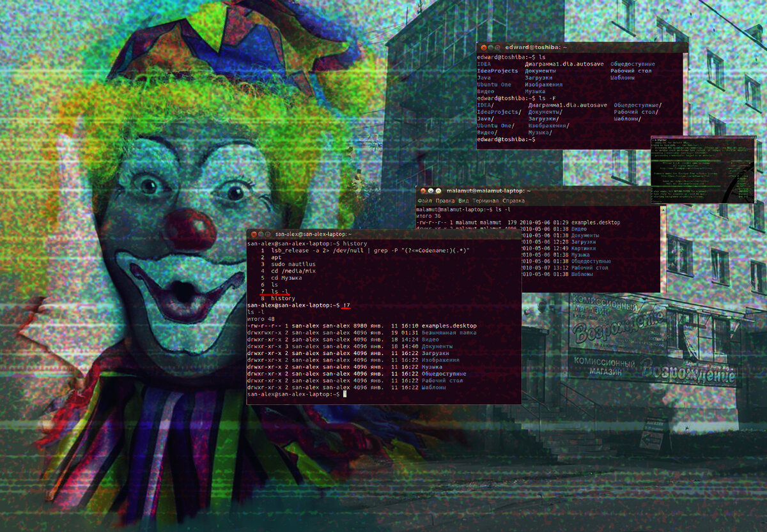Click 'examples.desktop' in san-alex terminal listing

click(x=449, y=326)
